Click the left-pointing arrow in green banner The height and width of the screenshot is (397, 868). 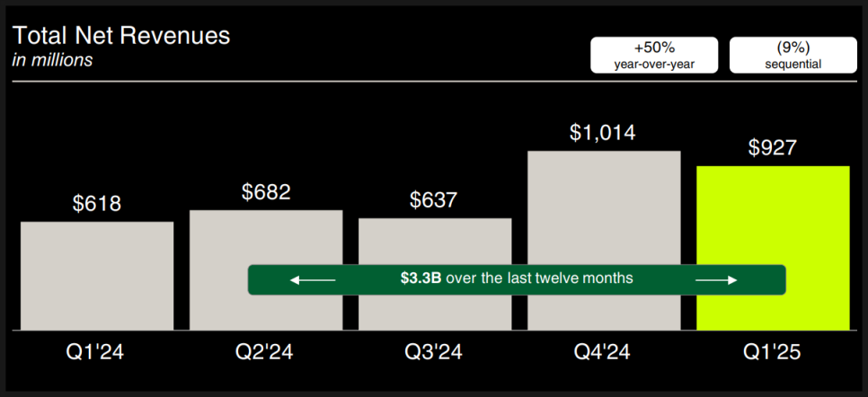pyautogui.click(x=313, y=280)
